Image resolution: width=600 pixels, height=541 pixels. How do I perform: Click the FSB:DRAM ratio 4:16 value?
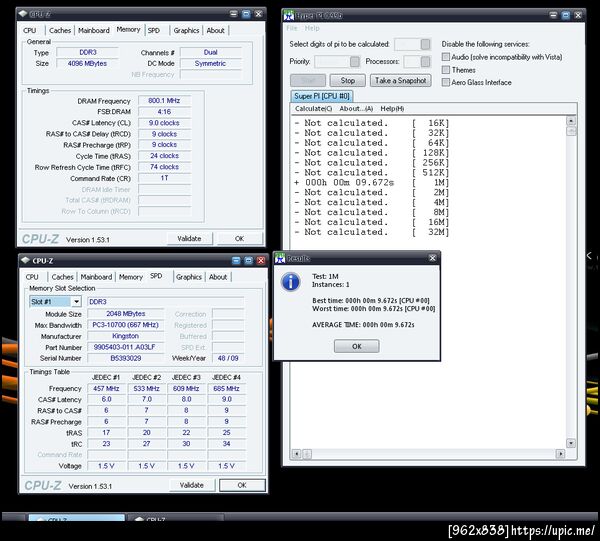click(164, 112)
